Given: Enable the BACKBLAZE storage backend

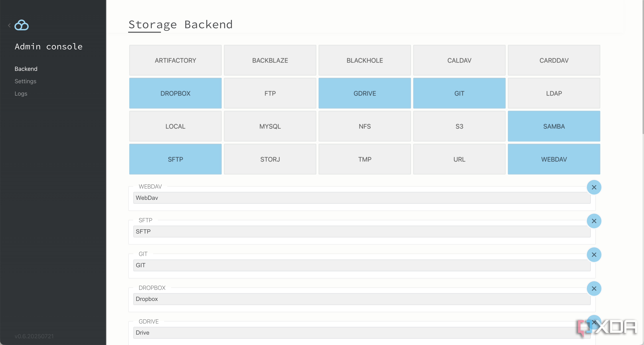Looking at the screenshot, I should click(270, 60).
